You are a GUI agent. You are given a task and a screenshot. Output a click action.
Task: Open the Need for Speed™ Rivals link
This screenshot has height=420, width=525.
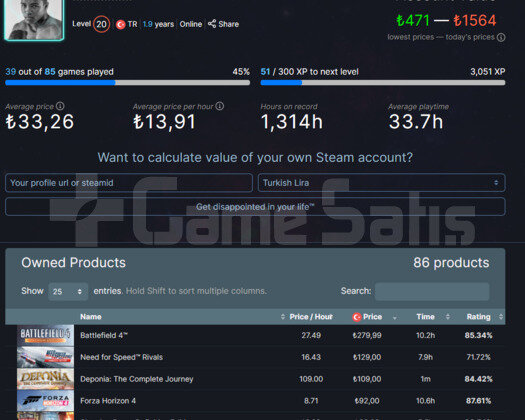click(x=122, y=357)
